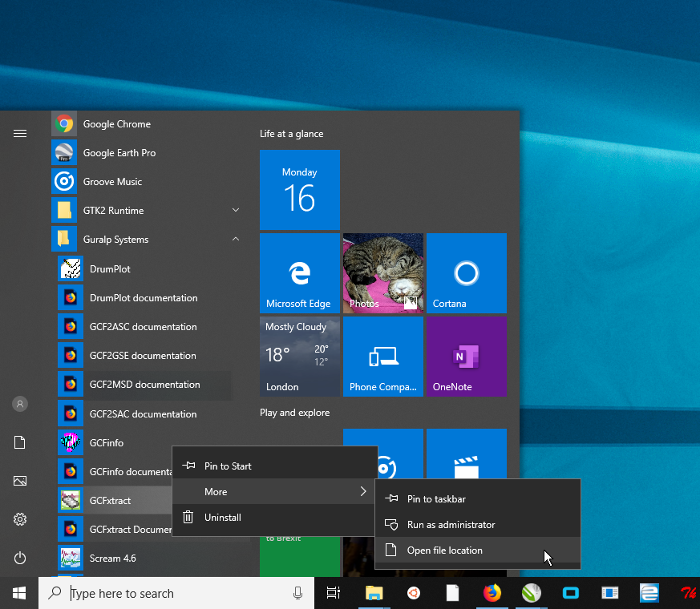Open Task View on the taskbar
The height and width of the screenshot is (609, 700).
point(333,593)
